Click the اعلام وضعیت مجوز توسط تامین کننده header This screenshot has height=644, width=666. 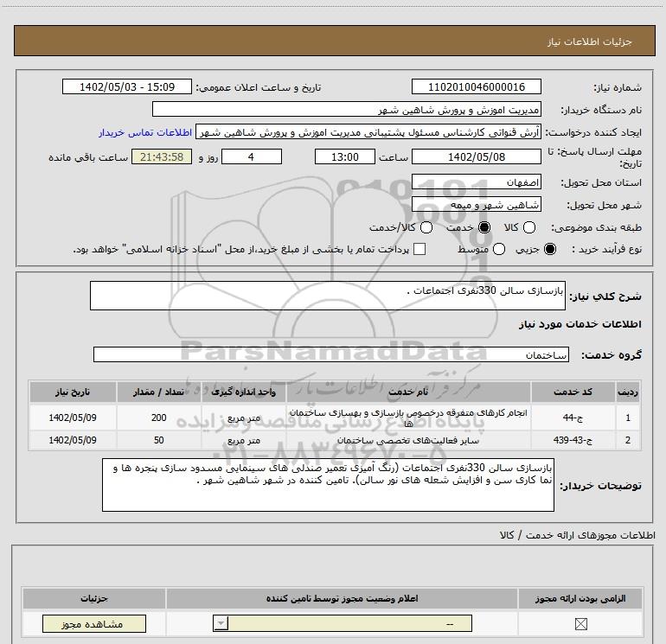(342, 598)
